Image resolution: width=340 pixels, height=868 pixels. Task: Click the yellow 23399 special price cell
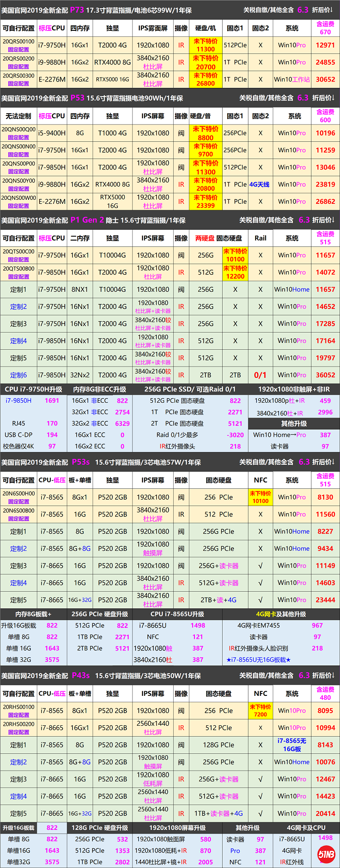coord(205,202)
